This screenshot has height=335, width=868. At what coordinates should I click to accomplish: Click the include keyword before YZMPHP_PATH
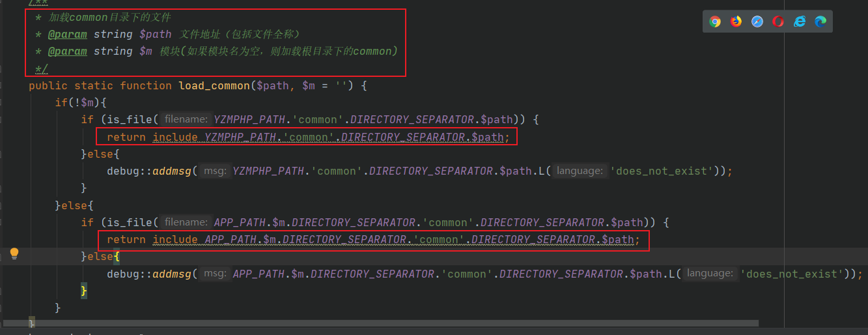point(175,137)
